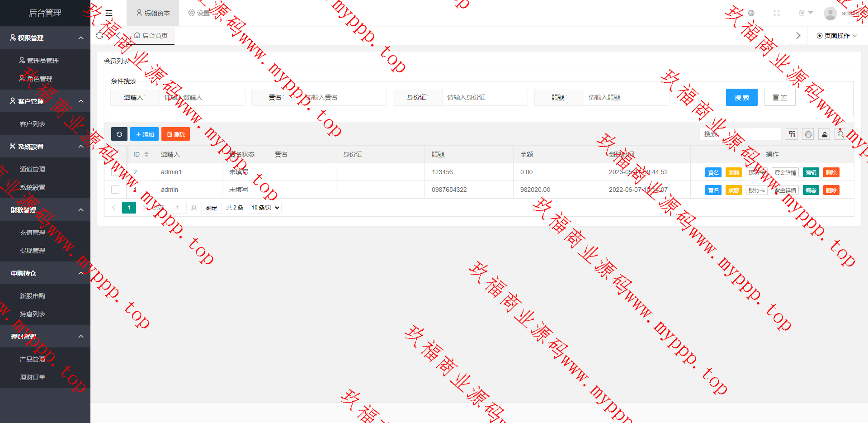Viewport: 868px width, 423px height.
Task: Click the admin user avatar
Action: pos(830,13)
